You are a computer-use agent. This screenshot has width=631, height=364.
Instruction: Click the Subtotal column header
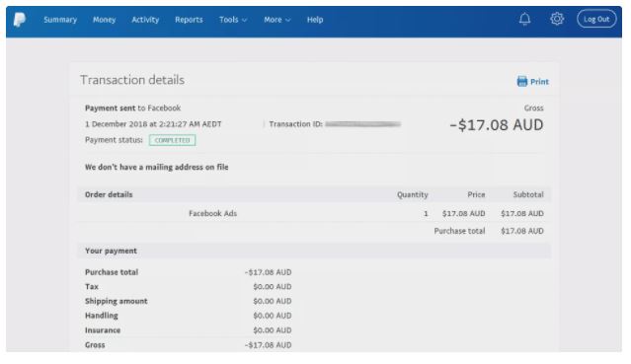[528, 194]
